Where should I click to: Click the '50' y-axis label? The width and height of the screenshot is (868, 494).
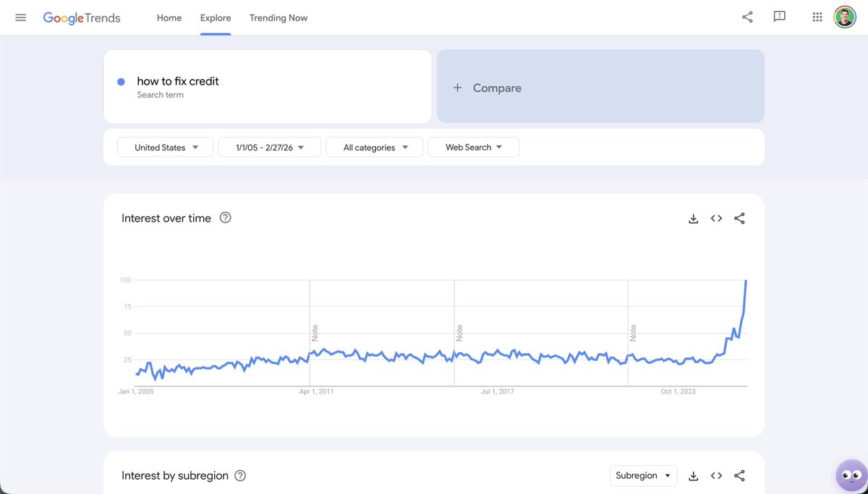pos(127,333)
